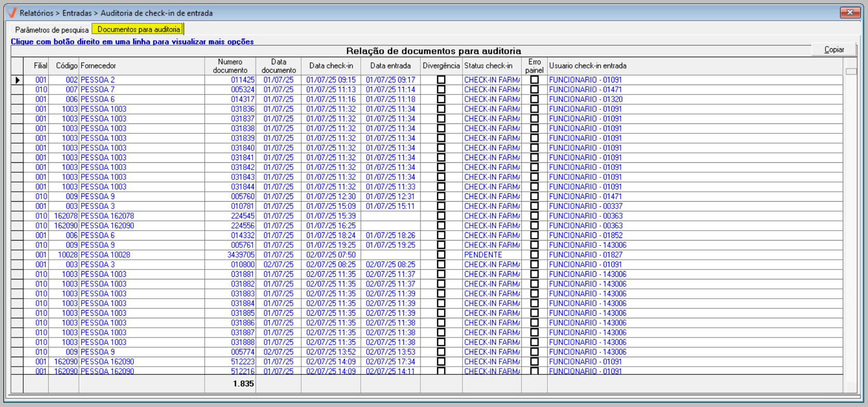
Task: Click the application logo icon in title bar
Action: 12,12
